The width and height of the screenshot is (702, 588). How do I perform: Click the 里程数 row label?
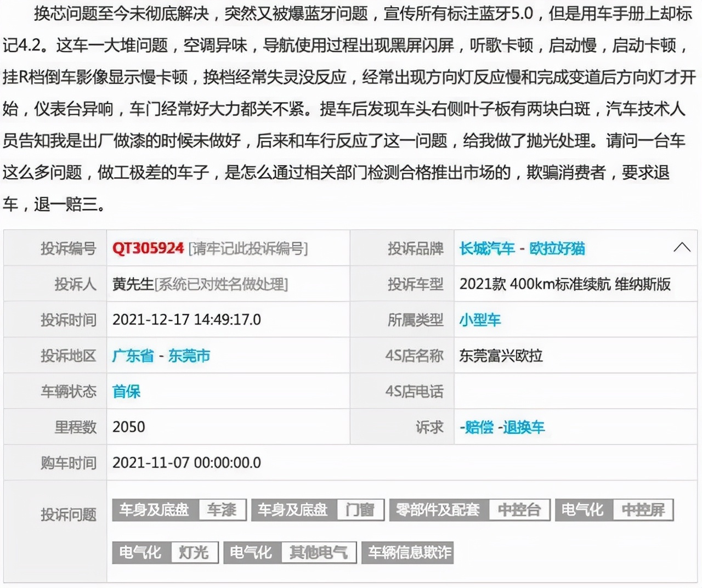coord(75,427)
